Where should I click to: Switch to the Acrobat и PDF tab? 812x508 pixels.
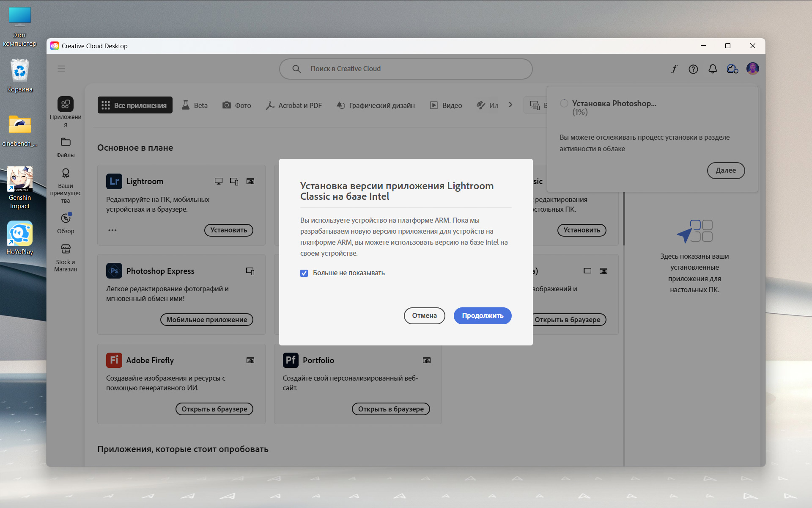click(294, 105)
